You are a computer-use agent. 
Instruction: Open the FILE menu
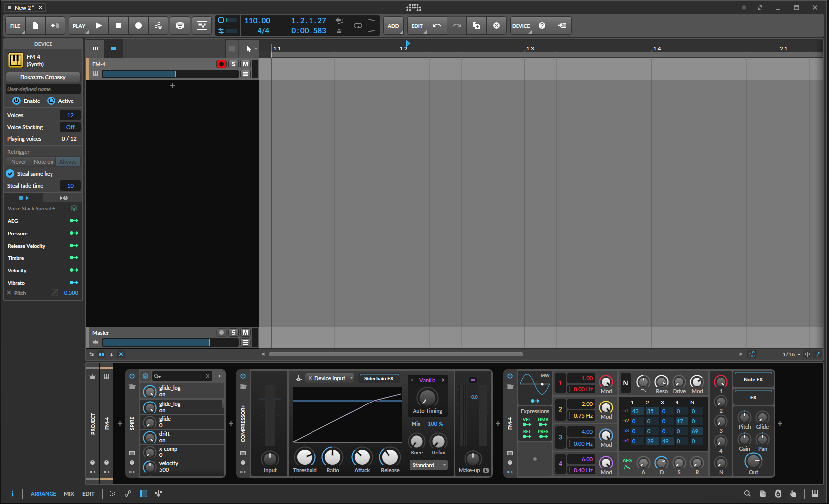coord(15,26)
